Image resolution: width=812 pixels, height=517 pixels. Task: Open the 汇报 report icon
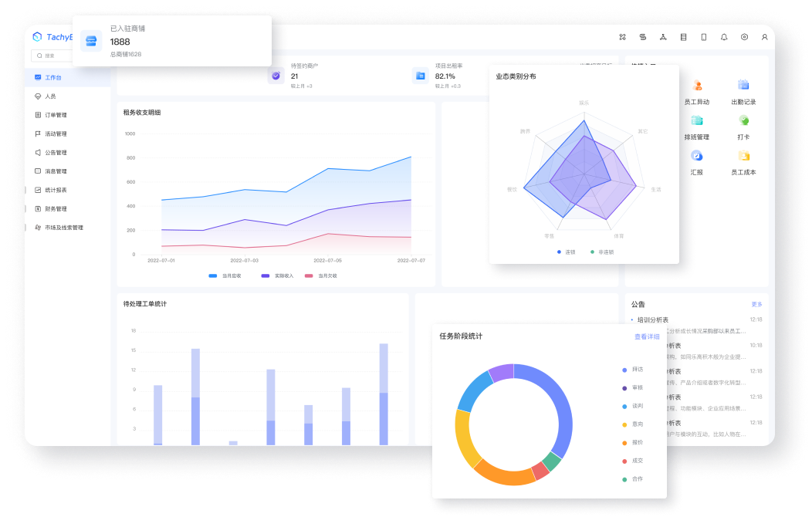pyautogui.click(x=697, y=156)
